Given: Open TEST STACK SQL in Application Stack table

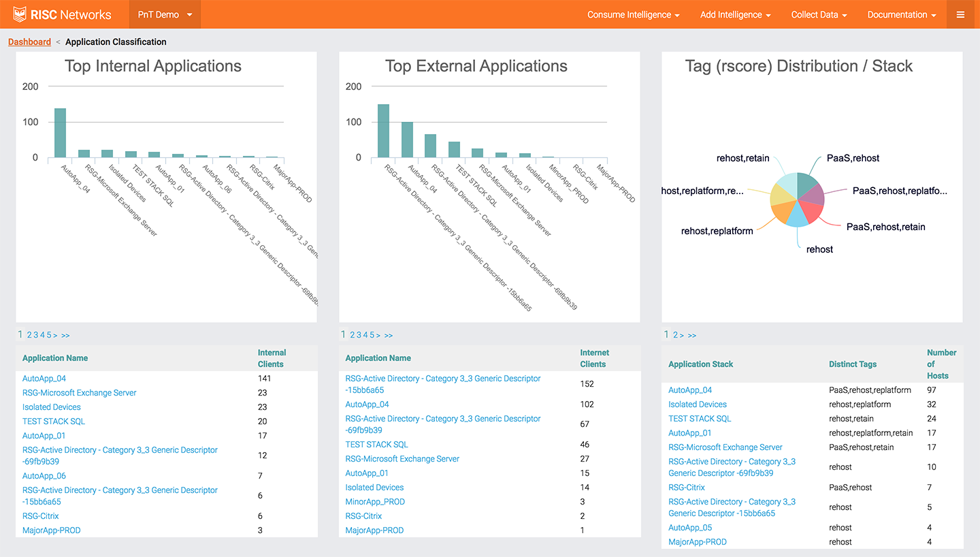Looking at the screenshot, I should (700, 419).
